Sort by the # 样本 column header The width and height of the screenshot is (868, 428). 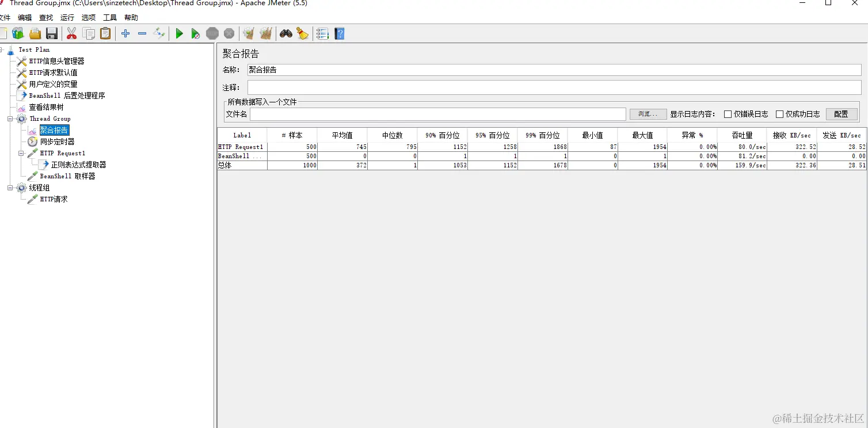(x=292, y=135)
